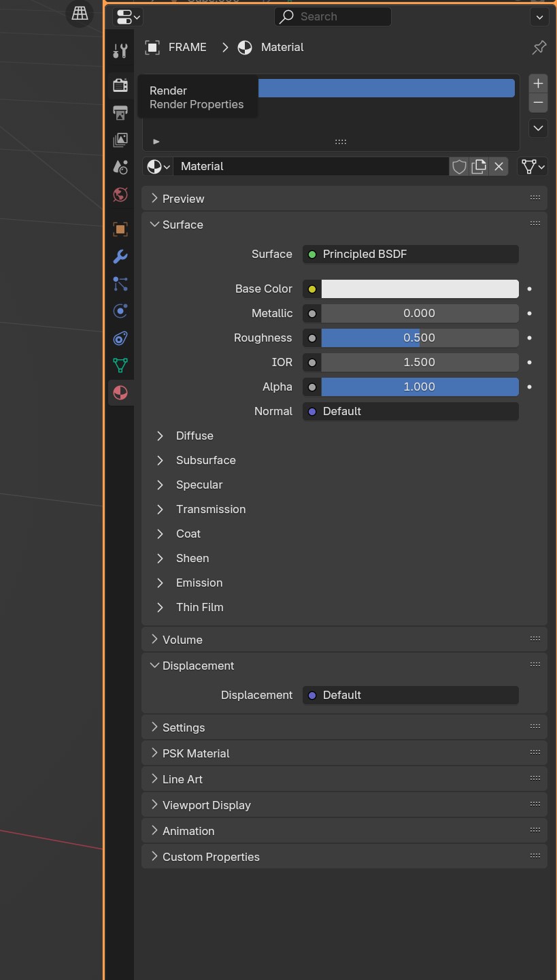Open the browse material dropdown
The width and height of the screenshot is (557, 980).
(x=159, y=166)
